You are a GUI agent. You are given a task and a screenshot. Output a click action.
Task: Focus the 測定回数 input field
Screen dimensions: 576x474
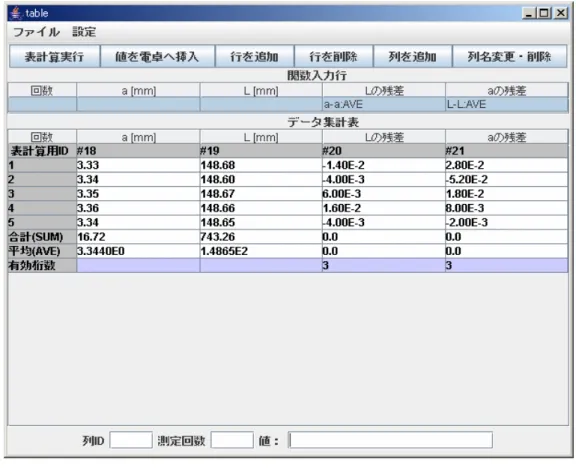click(232, 440)
